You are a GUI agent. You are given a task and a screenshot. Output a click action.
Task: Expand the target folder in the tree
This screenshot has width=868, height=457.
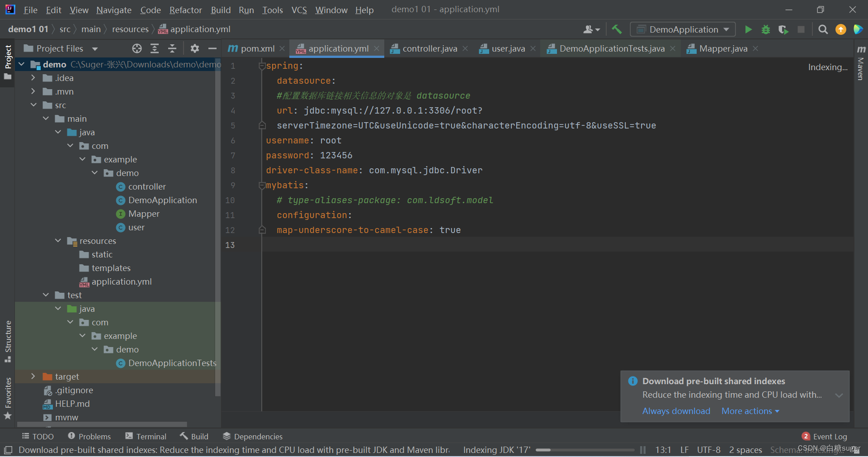coord(33,376)
